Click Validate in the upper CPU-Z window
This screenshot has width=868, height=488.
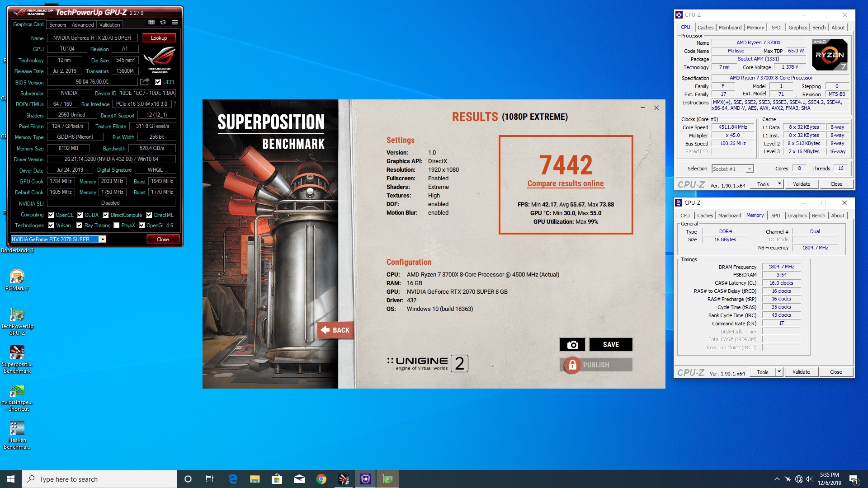click(802, 184)
